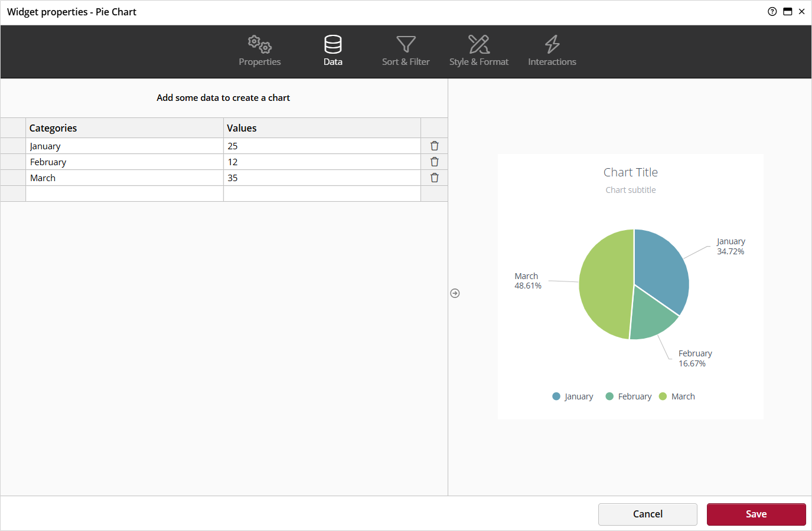Switch to the Data tab label
This screenshot has width=812, height=531.
pyautogui.click(x=333, y=61)
